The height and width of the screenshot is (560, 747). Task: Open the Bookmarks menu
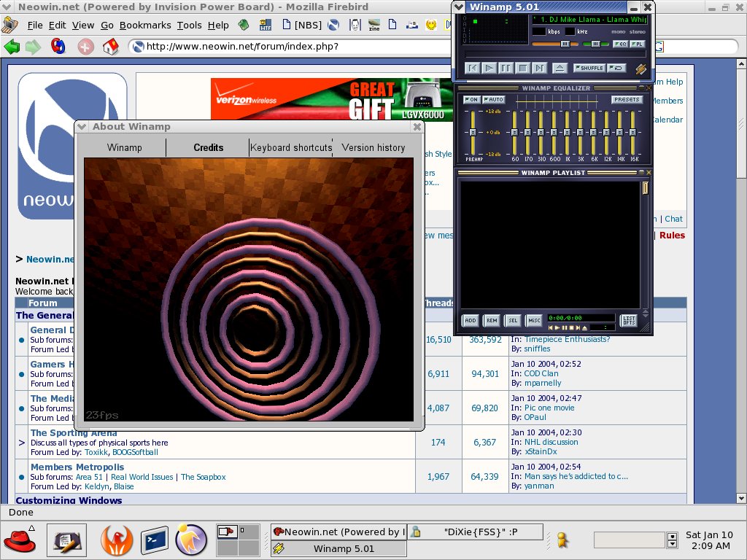(x=145, y=25)
